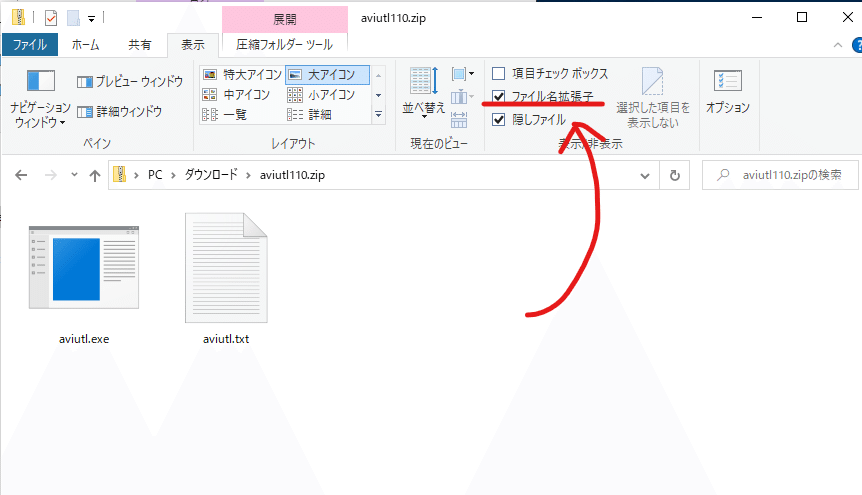Minimize the Explorer window
Image resolution: width=862 pixels, height=495 pixels.
pos(757,18)
